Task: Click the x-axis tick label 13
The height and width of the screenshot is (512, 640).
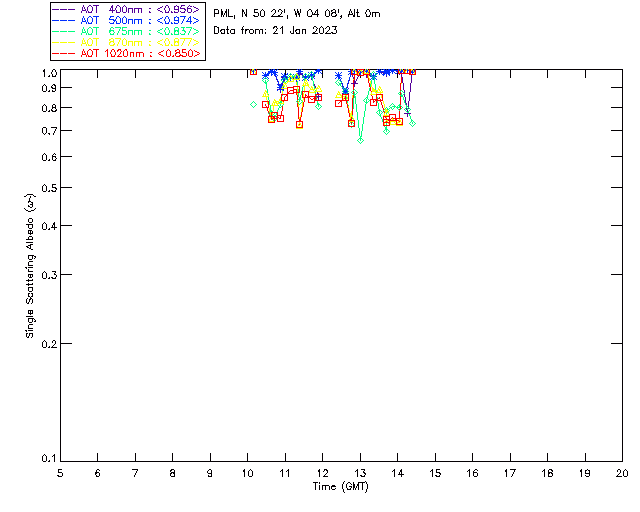Action: tap(360, 474)
